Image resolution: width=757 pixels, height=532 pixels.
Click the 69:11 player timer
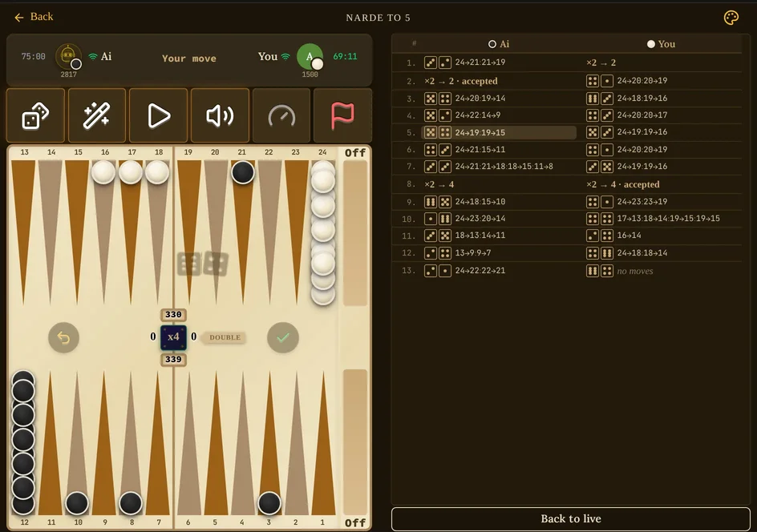345,56
